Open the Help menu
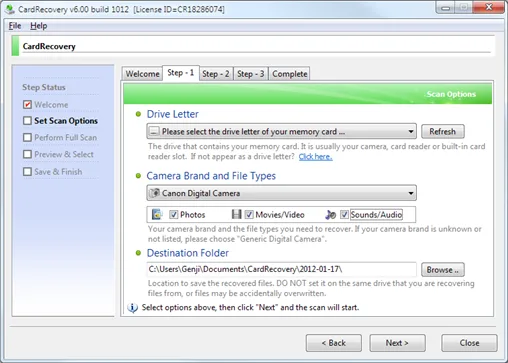Viewport: 508px width, 363px height. pos(39,26)
